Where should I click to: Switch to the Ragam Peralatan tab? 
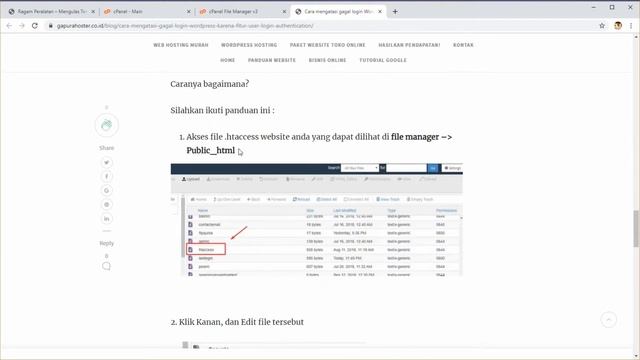pos(51,11)
